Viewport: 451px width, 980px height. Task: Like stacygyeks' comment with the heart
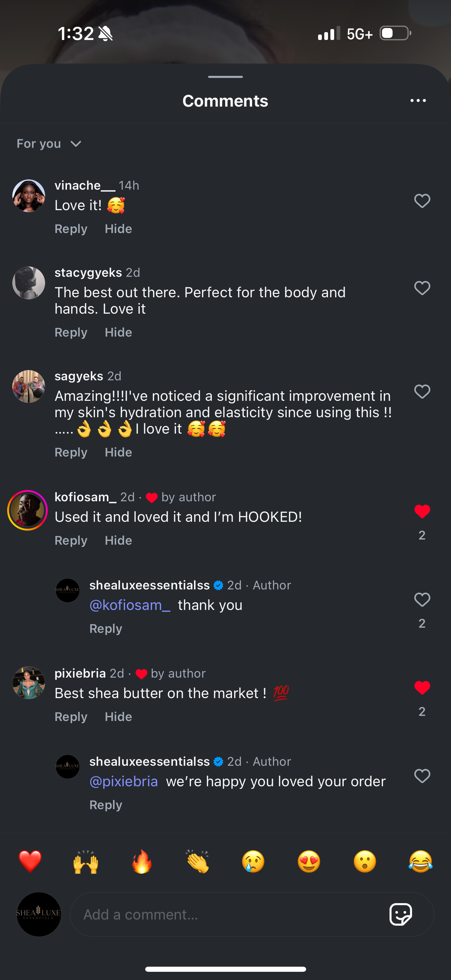422,288
